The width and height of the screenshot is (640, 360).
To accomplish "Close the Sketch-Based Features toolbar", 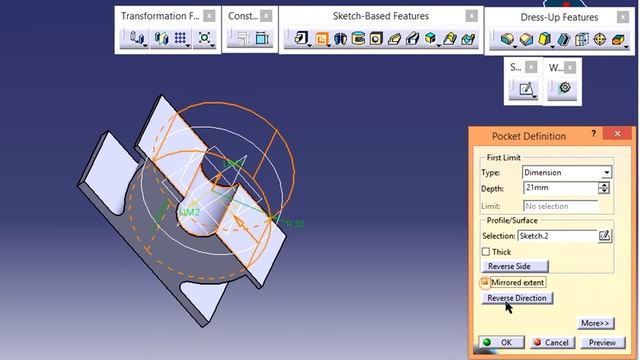I will coord(471,16).
